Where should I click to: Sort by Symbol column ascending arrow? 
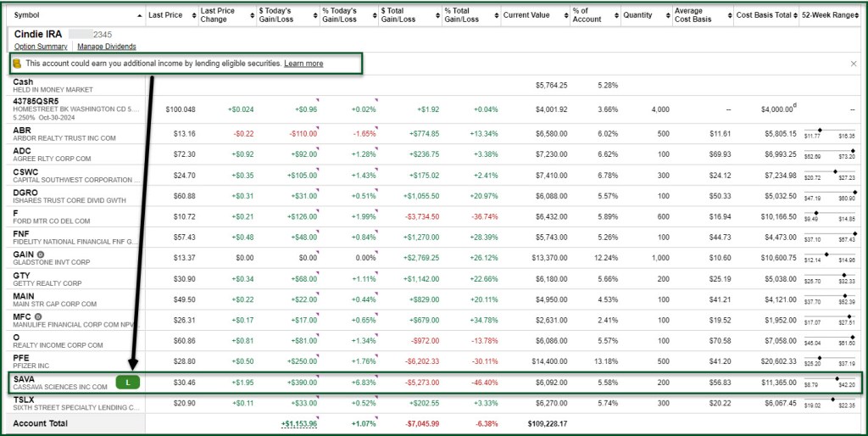[138, 15]
